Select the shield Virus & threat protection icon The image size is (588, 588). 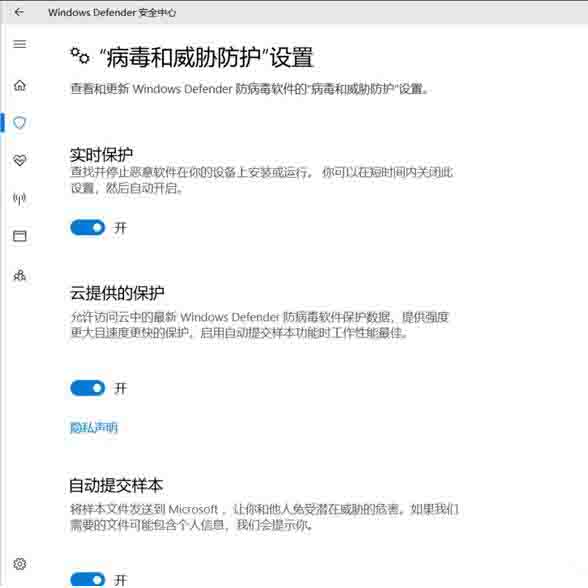point(20,123)
